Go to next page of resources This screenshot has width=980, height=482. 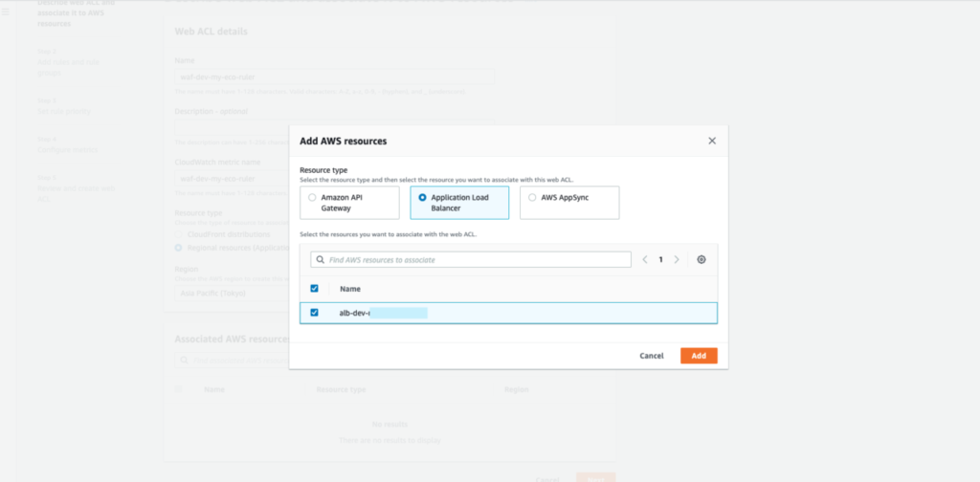[677, 260]
